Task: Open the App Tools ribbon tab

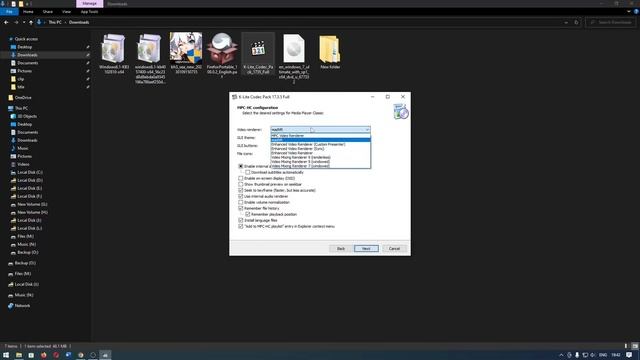Action: pyautogui.click(x=89, y=12)
